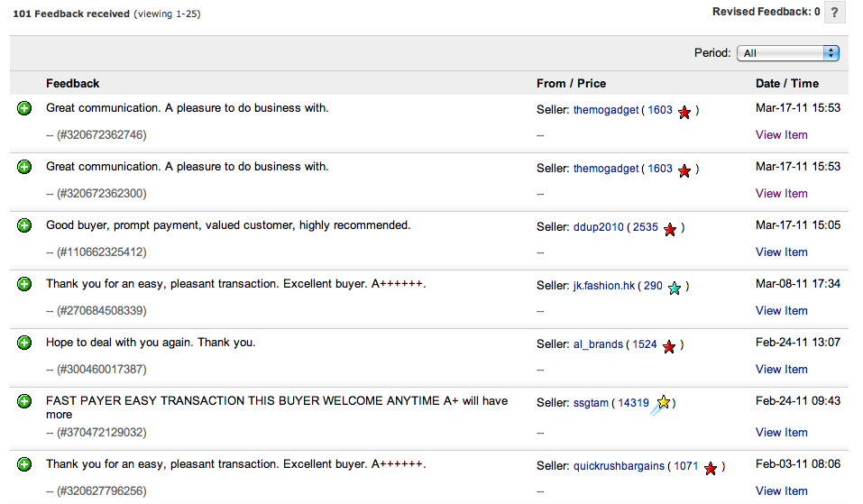Open seller profile jk.fashion.hk
863x504 pixels.
(604, 286)
